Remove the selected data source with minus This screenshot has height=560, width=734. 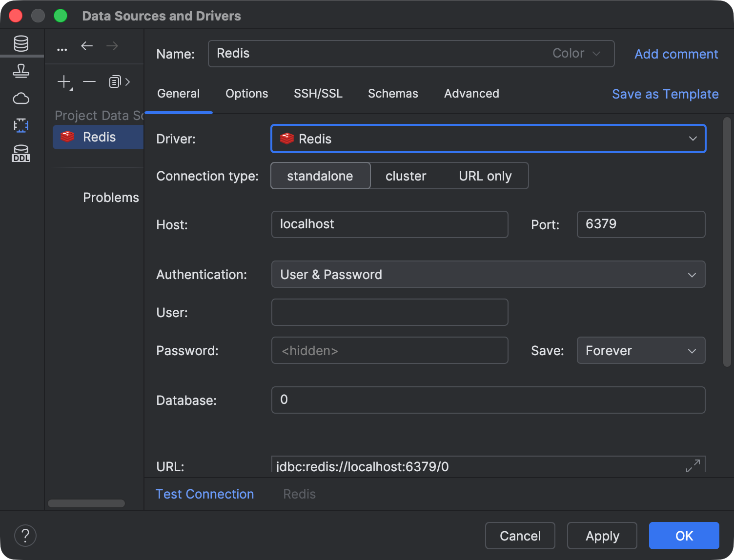pyautogui.click(x=89, y=81)
